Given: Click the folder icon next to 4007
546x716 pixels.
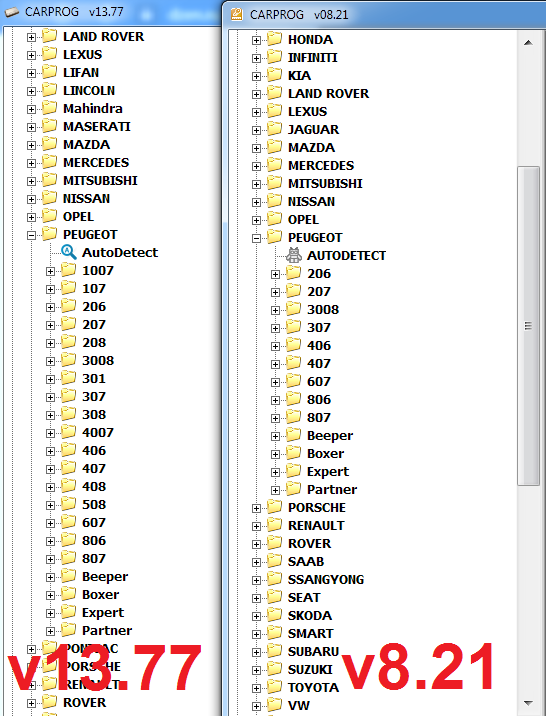Looking at the screenshot, I should pos(68,432).
